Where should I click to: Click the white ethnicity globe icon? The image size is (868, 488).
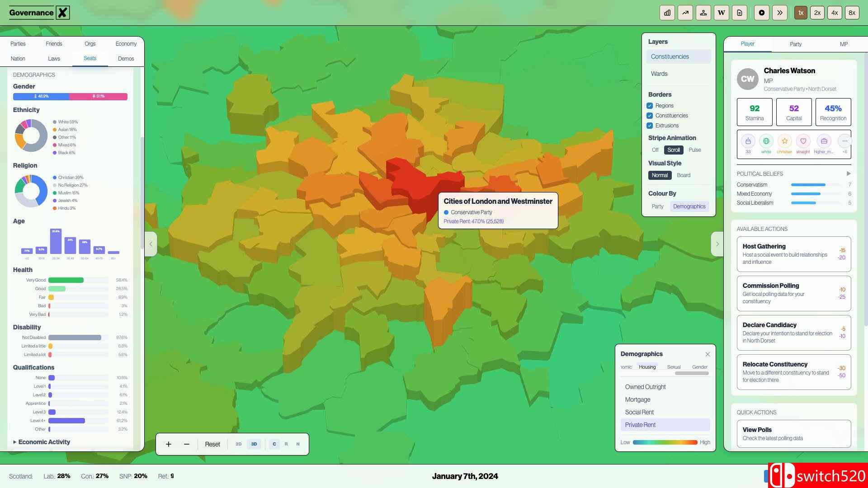[x=766, y=141]
